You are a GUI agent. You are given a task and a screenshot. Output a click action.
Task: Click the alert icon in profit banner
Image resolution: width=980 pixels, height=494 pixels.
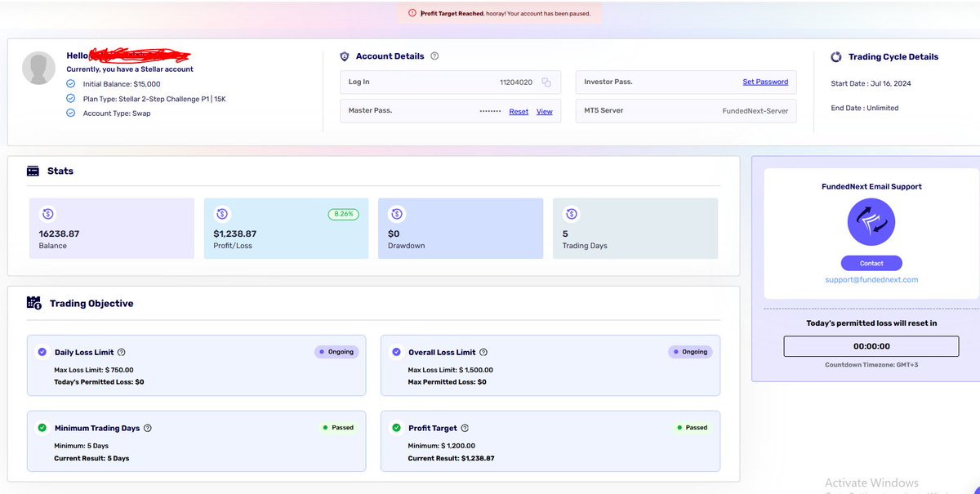tap(412, 13)
